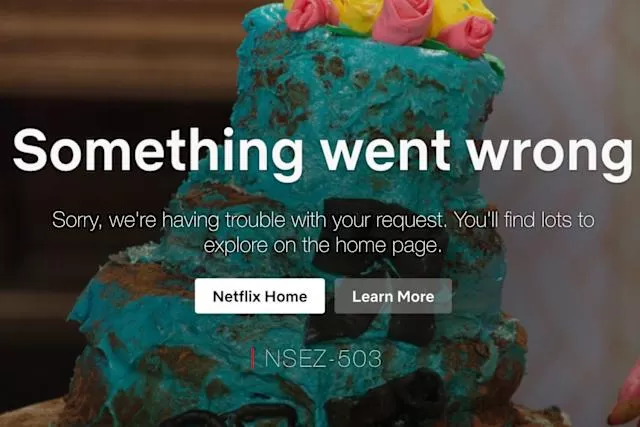Click the pink rose at the top left

[x=312, y=13]
